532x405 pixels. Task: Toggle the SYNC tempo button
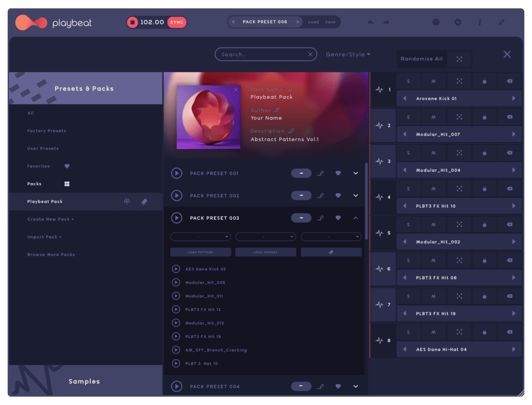177,22
